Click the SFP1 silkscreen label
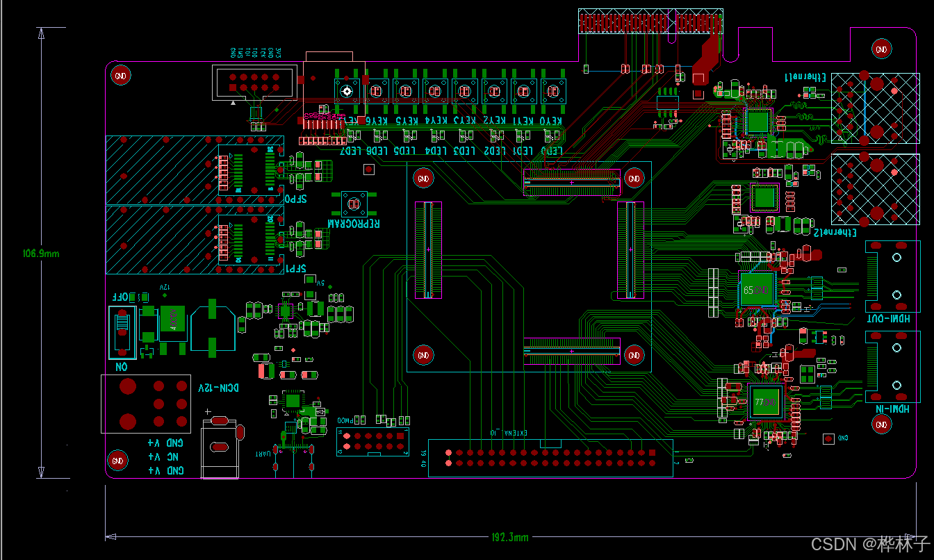This screenshot has width=934, height=560. (295, 268)
